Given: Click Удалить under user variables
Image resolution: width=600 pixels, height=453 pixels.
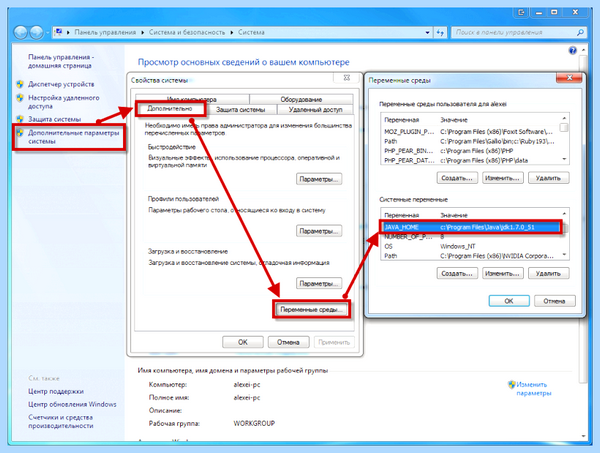Looking at the screenshot, I should tap(548, 178).
